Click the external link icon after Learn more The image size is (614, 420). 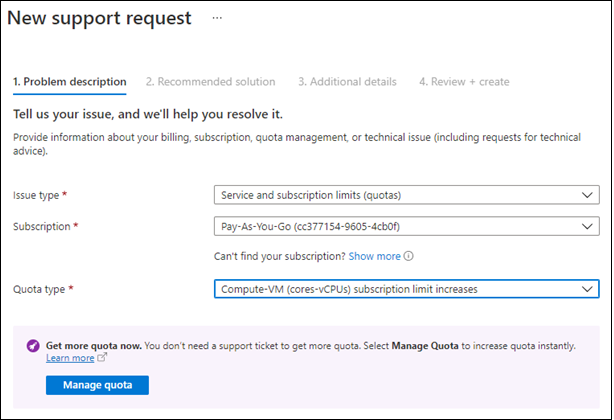click(x=104, y=358)
